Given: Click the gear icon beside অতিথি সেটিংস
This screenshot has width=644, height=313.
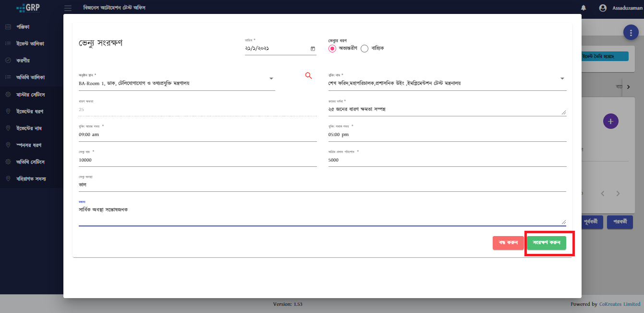Looking at the screenshot, I should click(x=8, y=162).
